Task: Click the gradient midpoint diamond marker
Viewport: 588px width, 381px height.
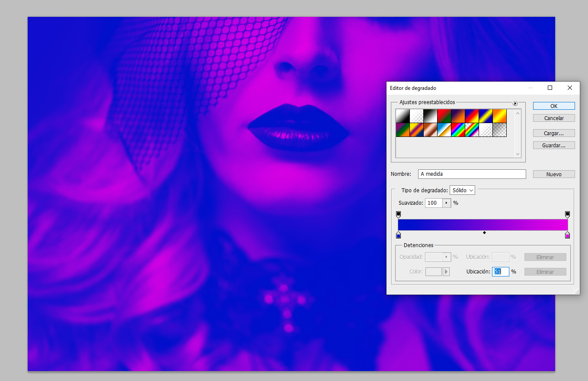Action: click(484, 232)
